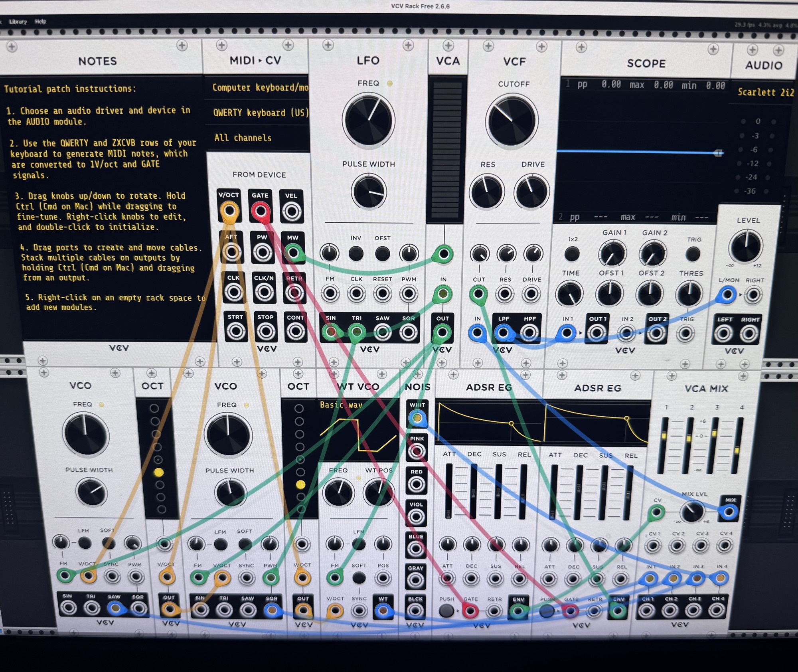Click the MIDI-CV STRT output port

click(x=235, y=331)
